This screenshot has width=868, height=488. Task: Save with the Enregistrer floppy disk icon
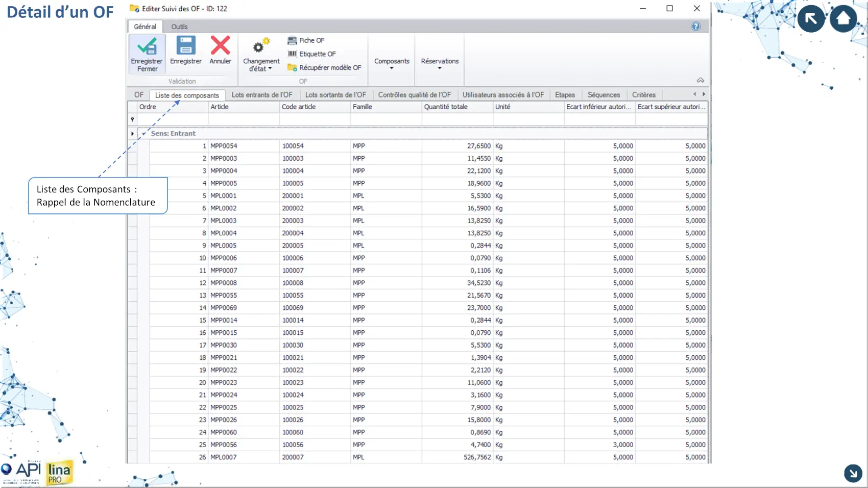click(185, 46)
